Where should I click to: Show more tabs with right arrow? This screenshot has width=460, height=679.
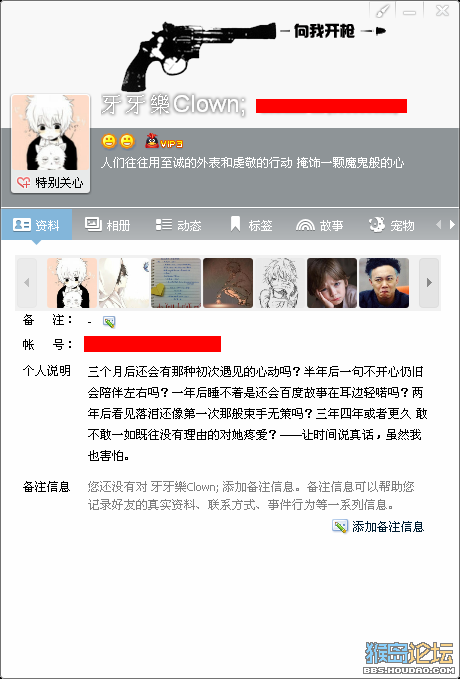coord(452,224)
